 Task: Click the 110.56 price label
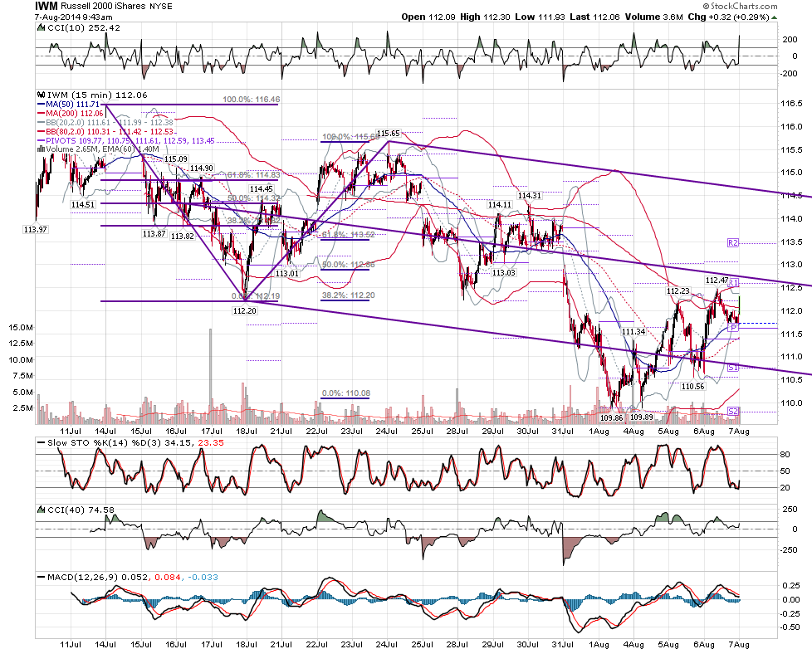[x=693, y=387]
